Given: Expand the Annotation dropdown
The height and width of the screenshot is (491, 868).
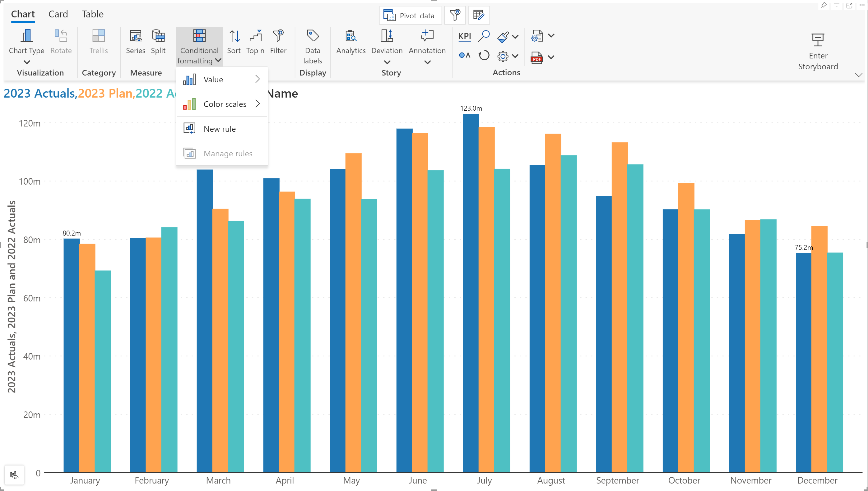Looking at the screenshot, I should [427, 62].
